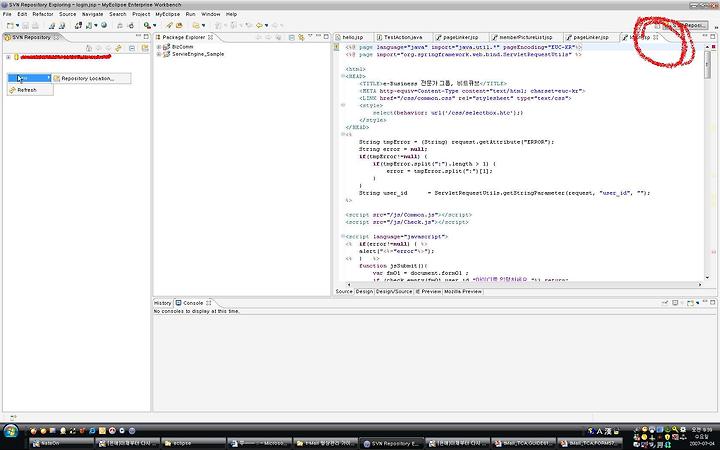The height and width of the screenshot is (450, 720).
Task: Click add repository location icon in SVN view
Action: click(x=145, y=48)
